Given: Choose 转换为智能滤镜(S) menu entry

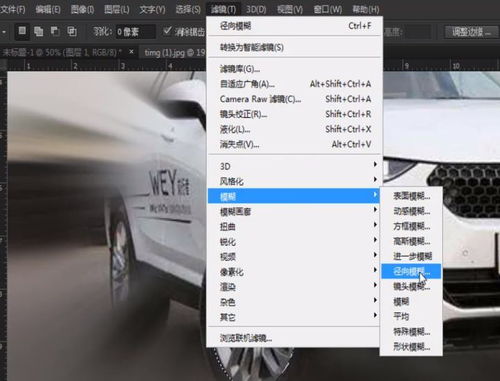Looking at the screenshot, I should pos(294,47).
